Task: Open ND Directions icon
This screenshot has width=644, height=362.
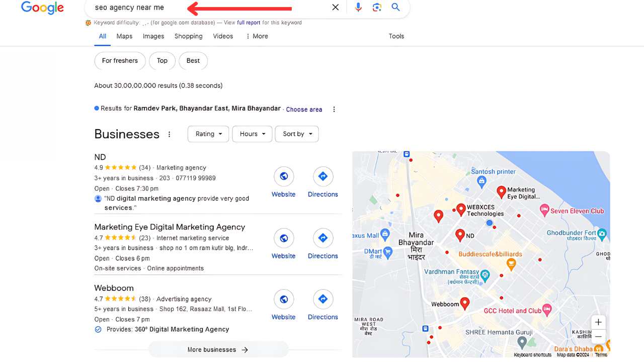Action: pos(323,176)
